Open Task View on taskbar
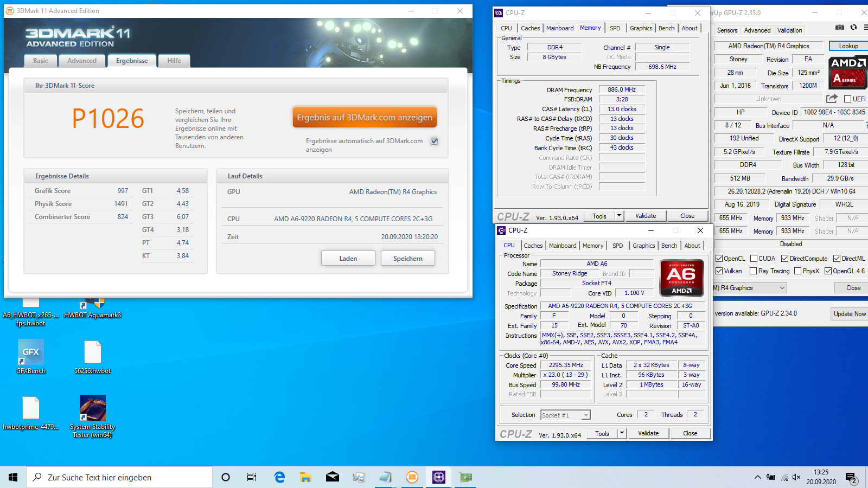Viewport: 868px width, 488px height. 252,477
